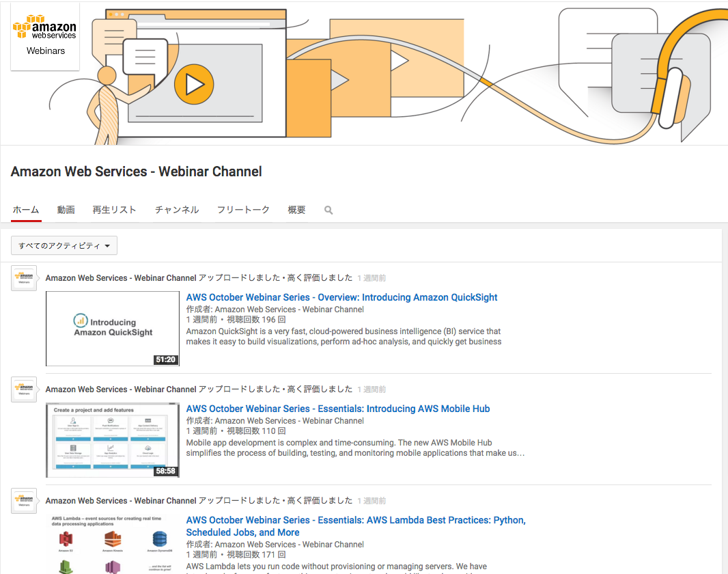Image resolution: width=728 pixels, height=574 pixels.
Task: Select the ホーム tab
Action: click(x=26, y=210)
